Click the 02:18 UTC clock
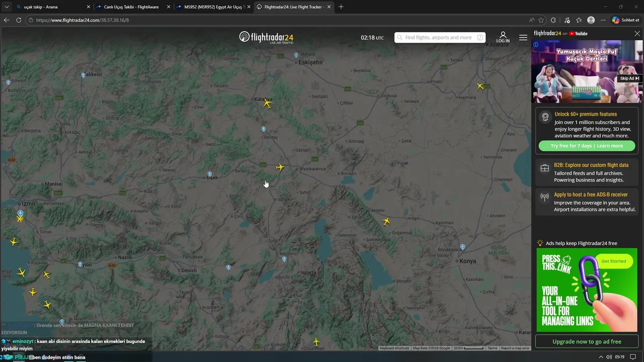Image resolution: width=644 pixels, height=362 pixels. coord(372,38)
